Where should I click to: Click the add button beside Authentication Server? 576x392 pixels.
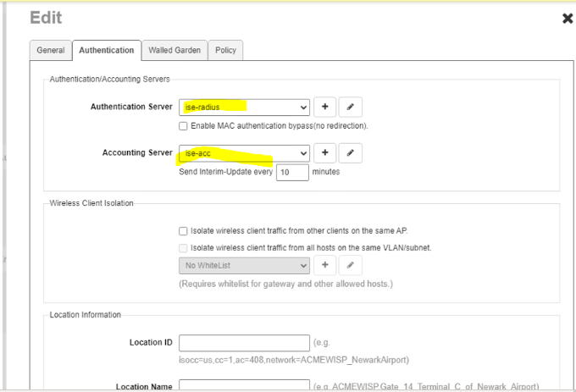325,108
